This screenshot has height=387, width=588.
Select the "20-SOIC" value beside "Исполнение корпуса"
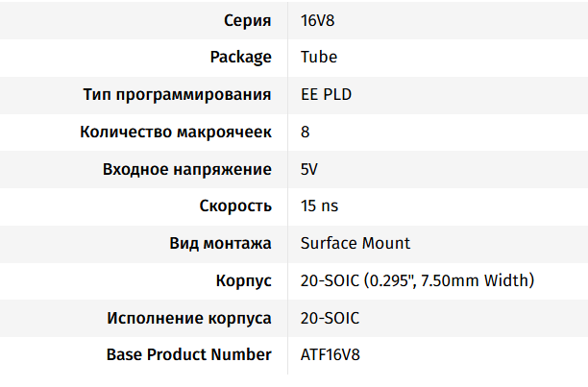[331, 318]
